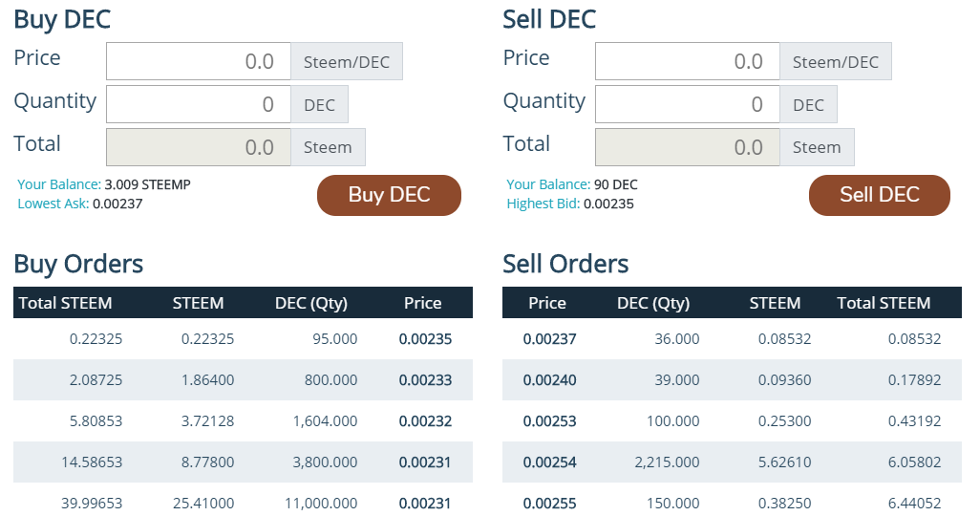Click Sell Orders STEEM value 0.09360
Image resolution: width=980 pixels, height=516 pixels.
784,380
